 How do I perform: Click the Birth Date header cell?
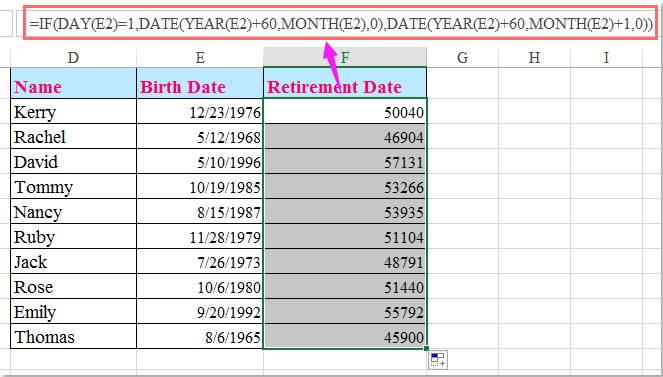tap(200, 83)
